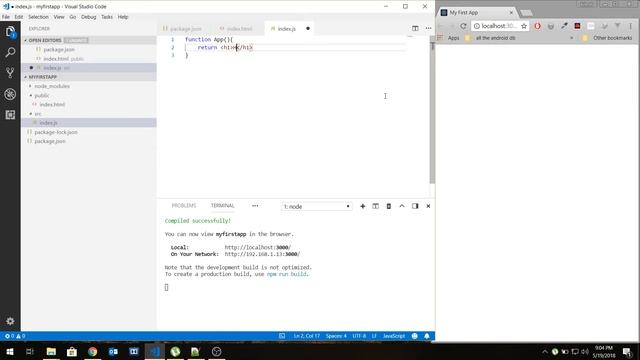Switch to the package.json editor tab

(182, 29)
